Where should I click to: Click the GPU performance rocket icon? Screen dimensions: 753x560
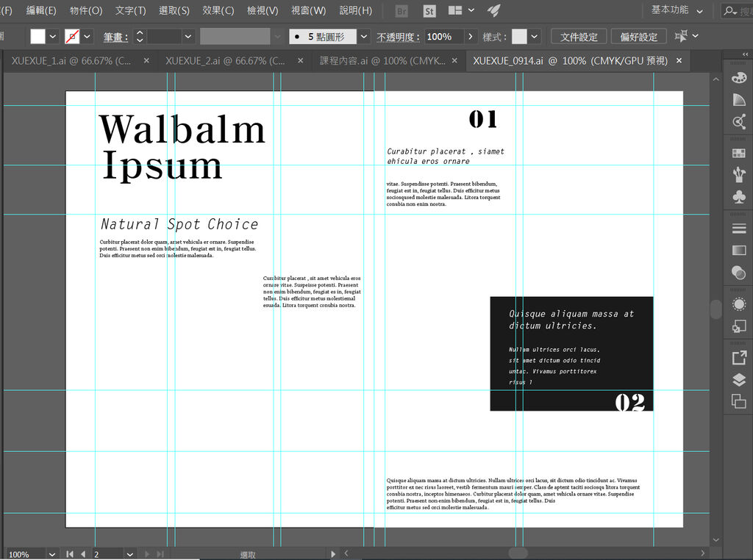click(493, 10)
